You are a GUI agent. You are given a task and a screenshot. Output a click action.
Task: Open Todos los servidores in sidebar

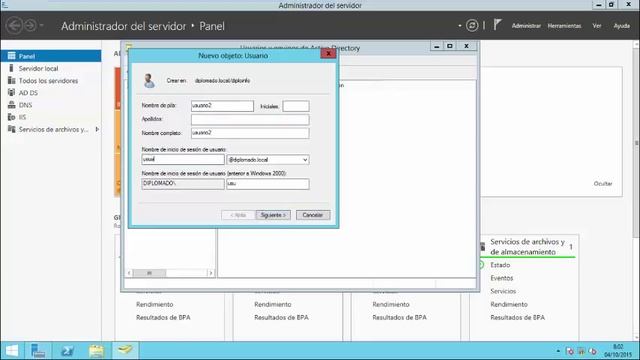pyautogui.click(x=48, y=81)
